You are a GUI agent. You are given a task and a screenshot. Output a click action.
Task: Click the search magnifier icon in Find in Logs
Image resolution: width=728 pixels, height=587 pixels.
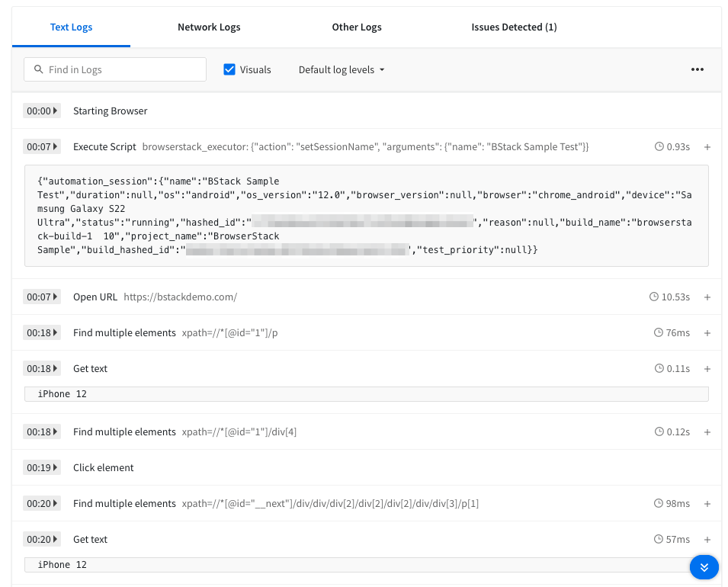(39, 69)
